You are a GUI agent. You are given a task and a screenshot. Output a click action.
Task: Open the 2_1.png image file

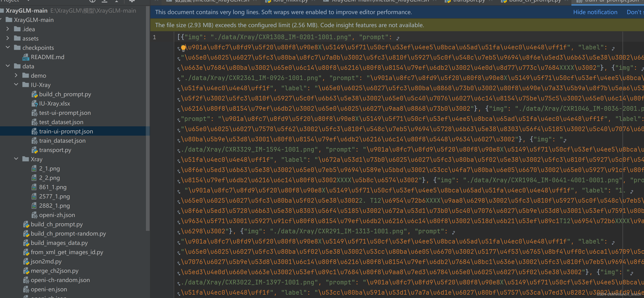coord(49,168)
